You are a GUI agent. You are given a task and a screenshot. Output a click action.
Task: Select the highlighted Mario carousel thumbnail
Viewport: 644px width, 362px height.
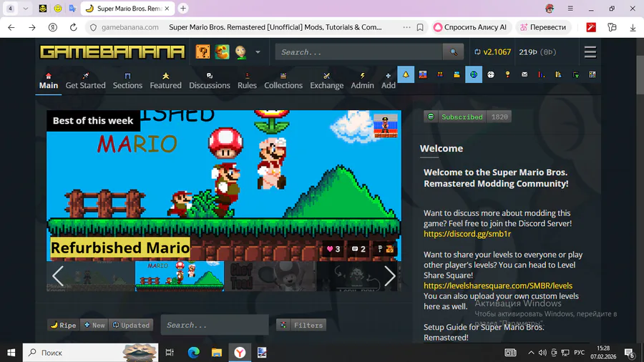[180, 276]
